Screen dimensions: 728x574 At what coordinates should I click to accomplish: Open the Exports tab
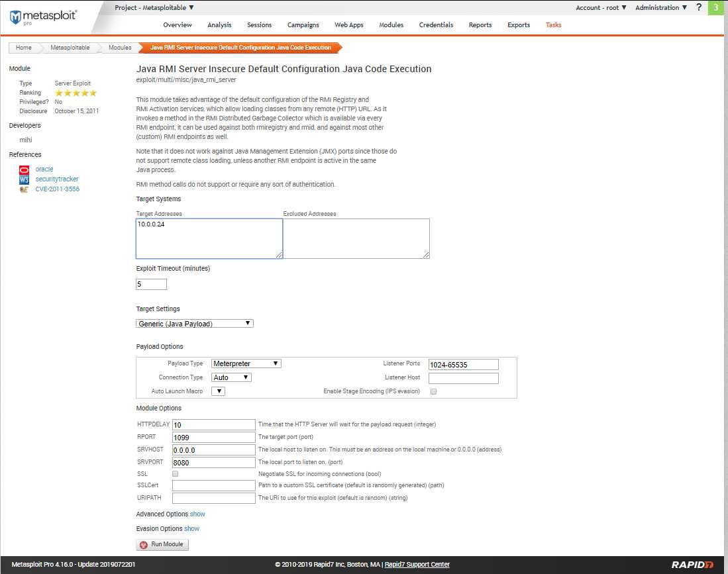(x=519, y=25)
